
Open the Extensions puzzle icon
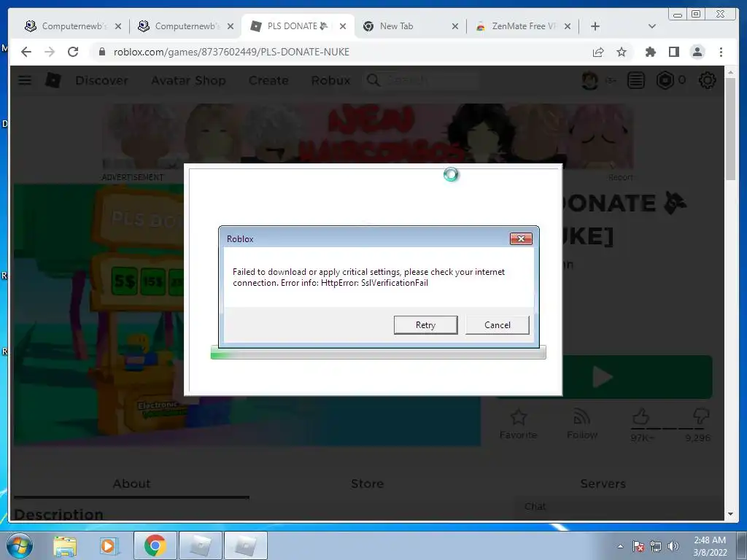point(650,52)
